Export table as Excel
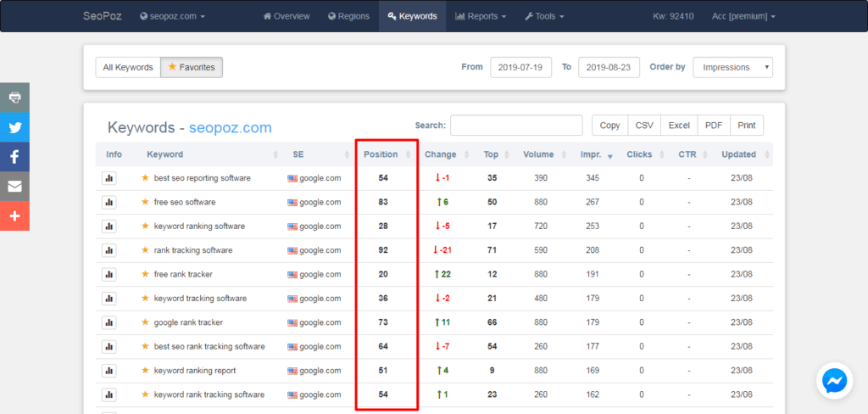Viewport: 868px width, 414px height. [x=679, y=126]
